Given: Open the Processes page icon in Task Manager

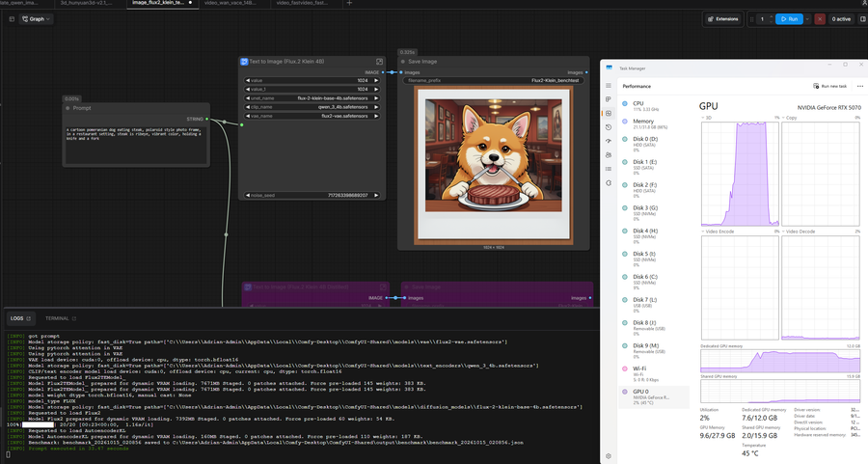Looking at the screenshot, I should coord(609,99).
